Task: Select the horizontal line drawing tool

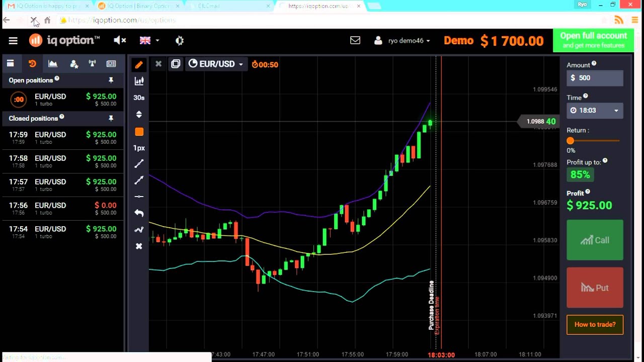Action: 139,197
